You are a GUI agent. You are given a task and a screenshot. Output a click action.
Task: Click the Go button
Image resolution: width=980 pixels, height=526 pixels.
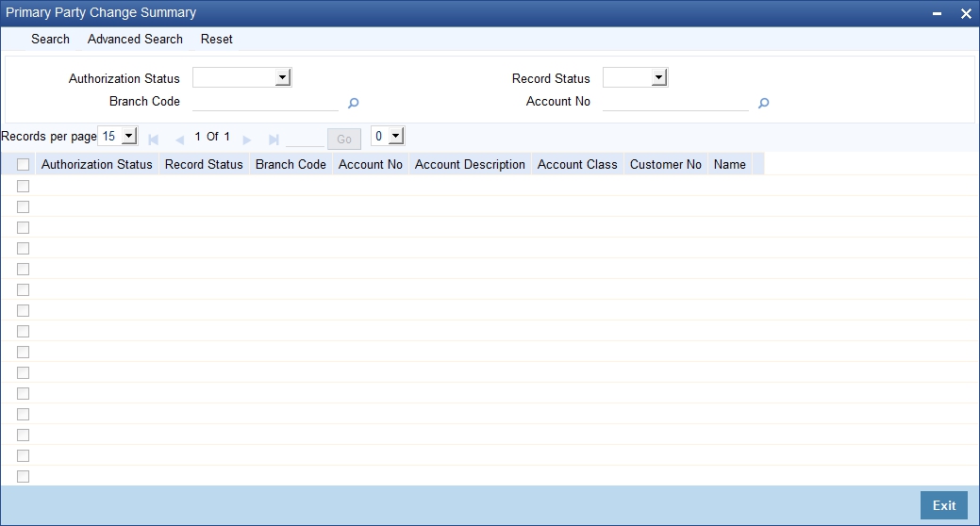coord(344,139)
